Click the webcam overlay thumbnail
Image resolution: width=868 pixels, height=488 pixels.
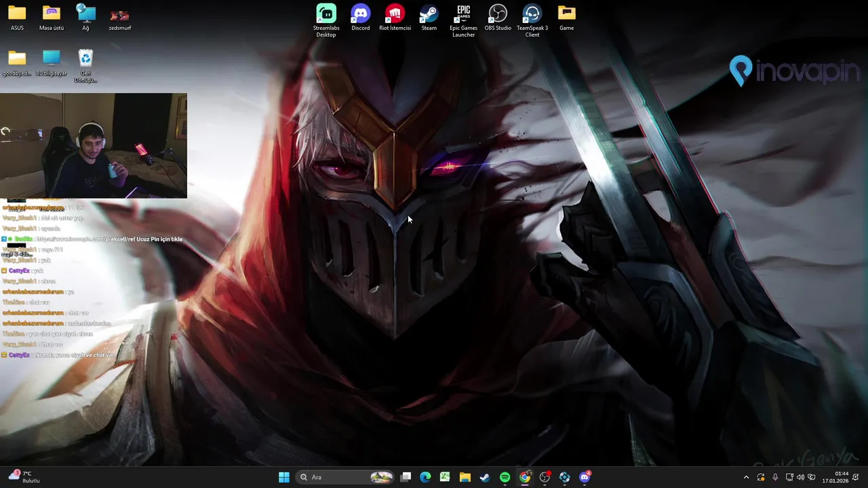coord(94,146)
